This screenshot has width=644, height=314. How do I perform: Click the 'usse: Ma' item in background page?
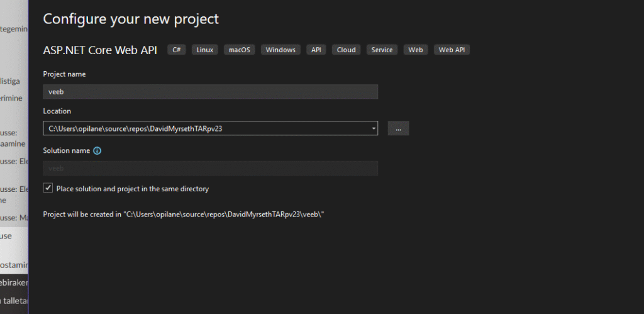[x=14, y=218]
